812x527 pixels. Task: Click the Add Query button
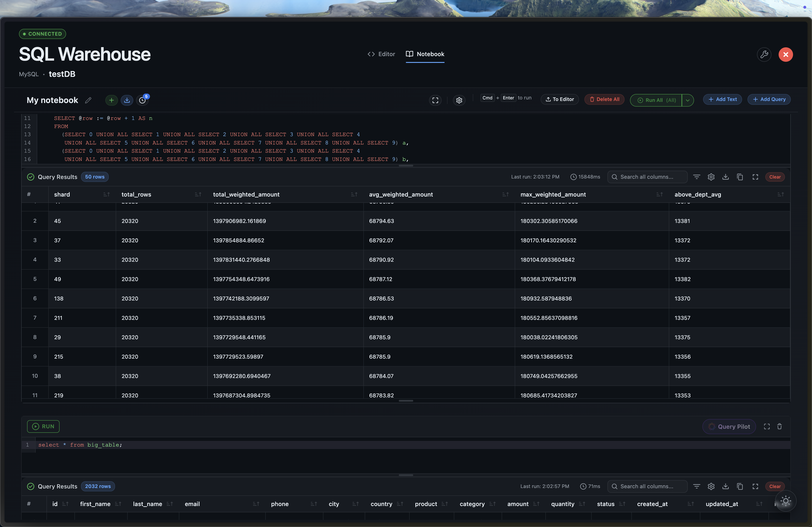(769, 100)
